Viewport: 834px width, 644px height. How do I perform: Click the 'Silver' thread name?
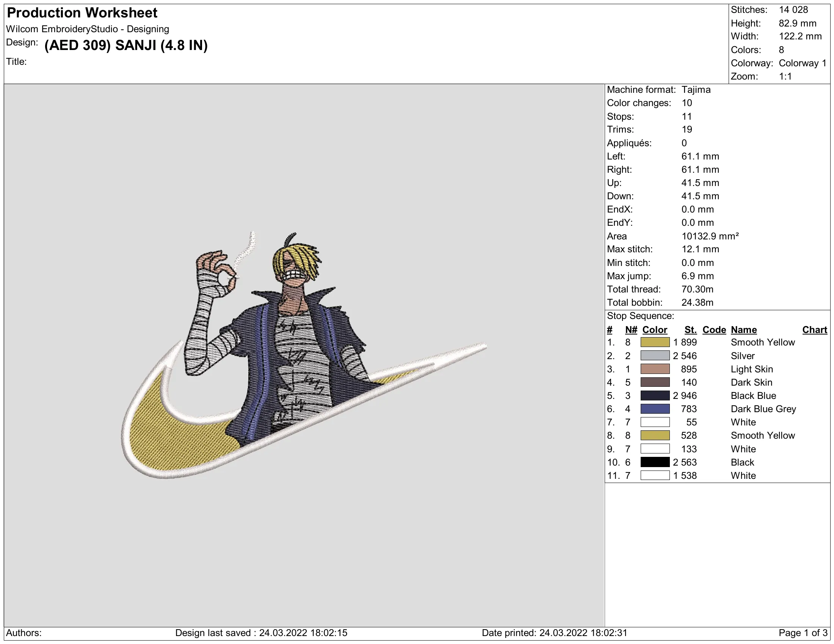743,356
